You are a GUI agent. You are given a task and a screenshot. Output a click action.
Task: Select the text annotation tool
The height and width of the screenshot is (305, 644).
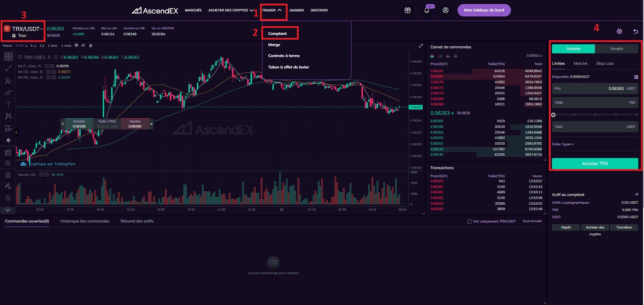(8, 104)
